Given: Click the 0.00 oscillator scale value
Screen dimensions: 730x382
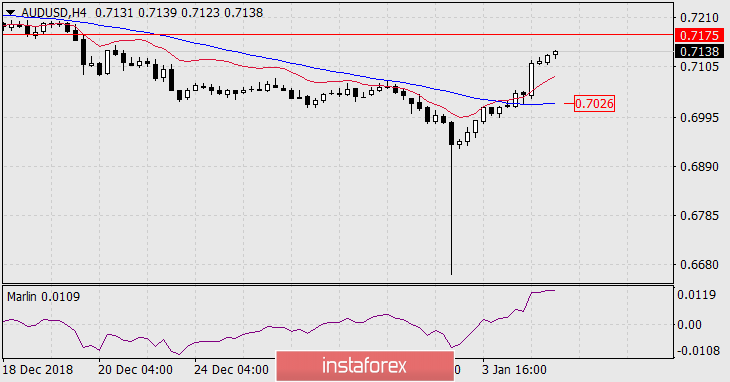Looking at the screenshot, I should pyautogui.click(x=689, y=325).
